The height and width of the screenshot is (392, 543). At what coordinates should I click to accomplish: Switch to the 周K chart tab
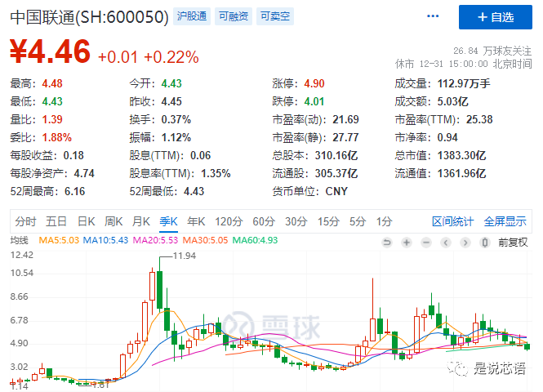pos(113,221)
